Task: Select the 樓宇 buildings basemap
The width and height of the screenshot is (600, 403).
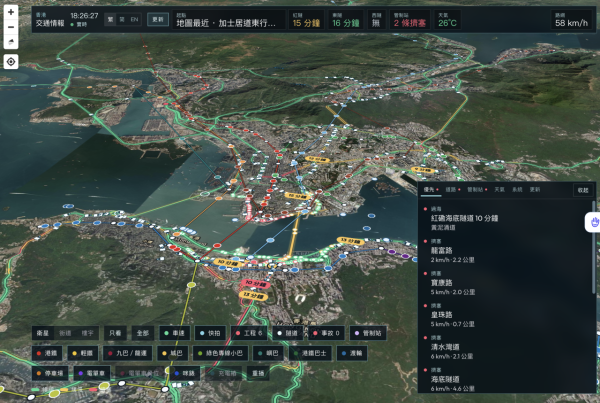Action: click(x=87, y=333)
